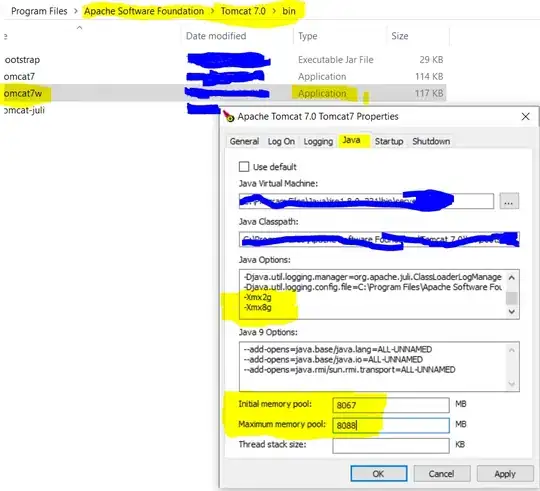Select the tomcat7 file in Explorer

19,76
